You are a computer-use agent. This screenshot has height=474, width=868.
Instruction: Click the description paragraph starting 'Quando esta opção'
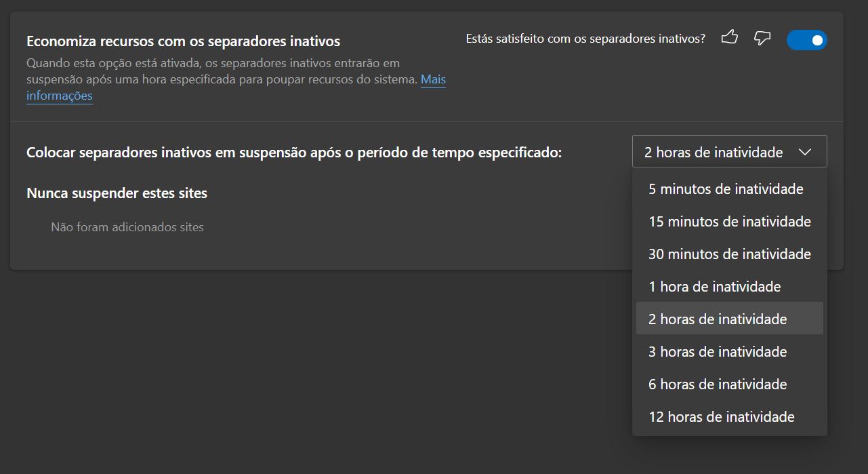click(236, 79)
